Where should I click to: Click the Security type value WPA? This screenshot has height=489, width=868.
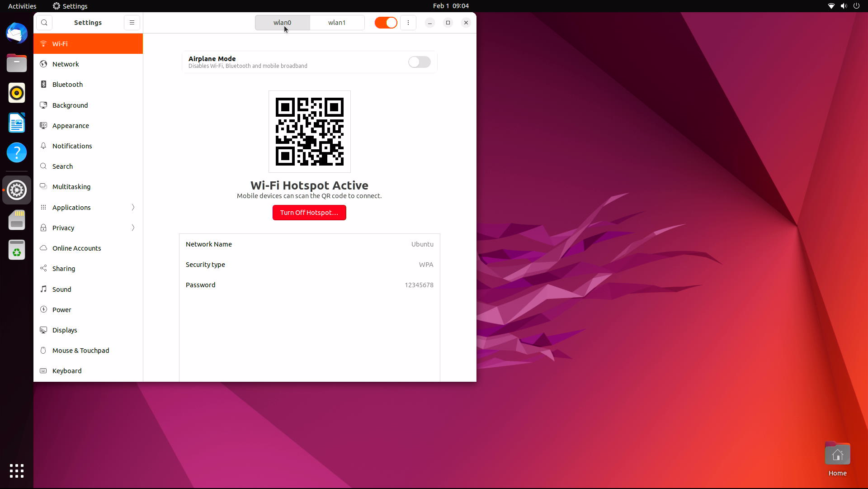(426, 265)
